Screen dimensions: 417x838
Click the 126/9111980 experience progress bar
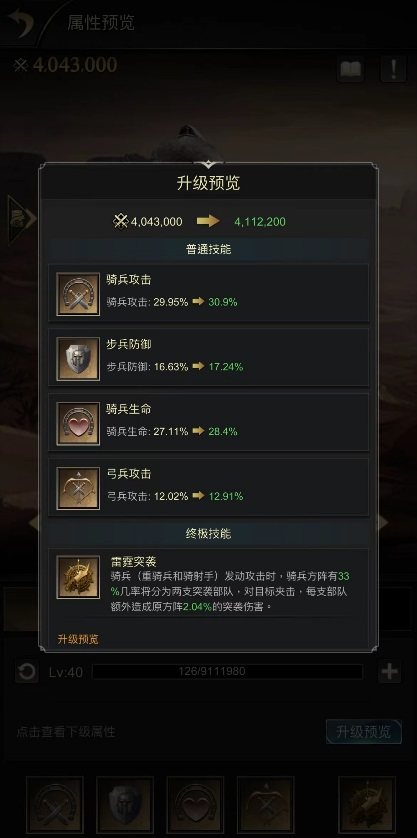click(x=227, y=671)
